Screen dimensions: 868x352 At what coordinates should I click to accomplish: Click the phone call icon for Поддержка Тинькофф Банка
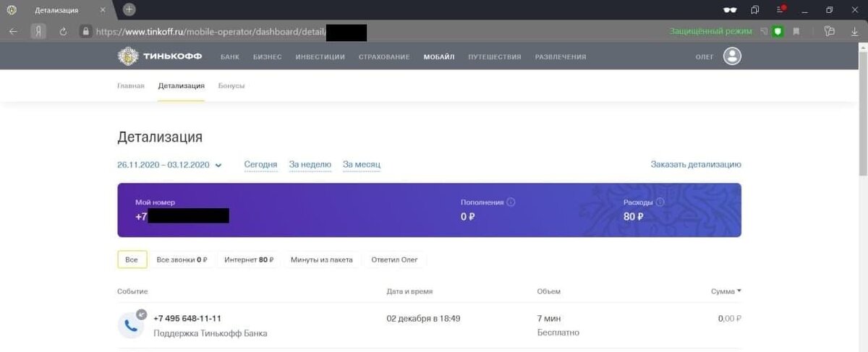(131, 325)
